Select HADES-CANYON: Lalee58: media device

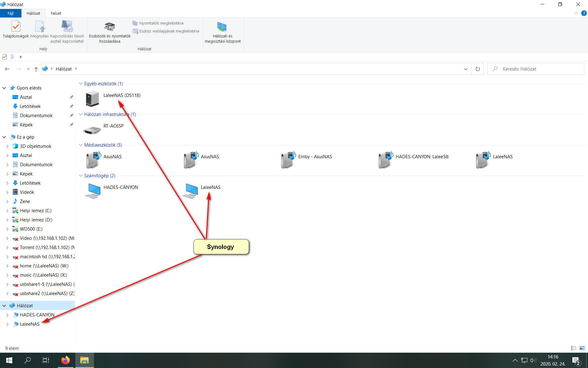(386, 159)
